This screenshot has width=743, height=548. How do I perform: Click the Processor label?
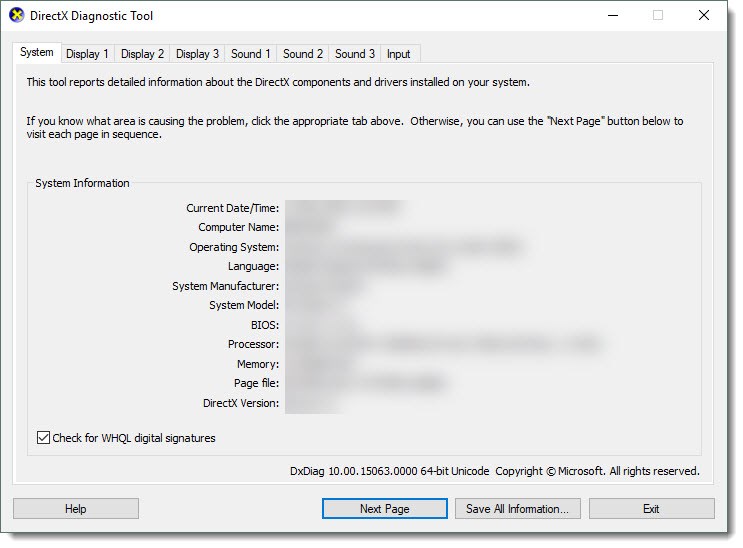(x=254, y=344)
